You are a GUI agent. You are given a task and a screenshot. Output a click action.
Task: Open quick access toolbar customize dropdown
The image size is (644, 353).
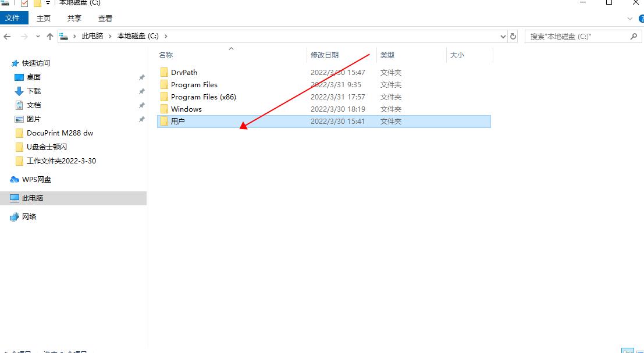[48, 3]
